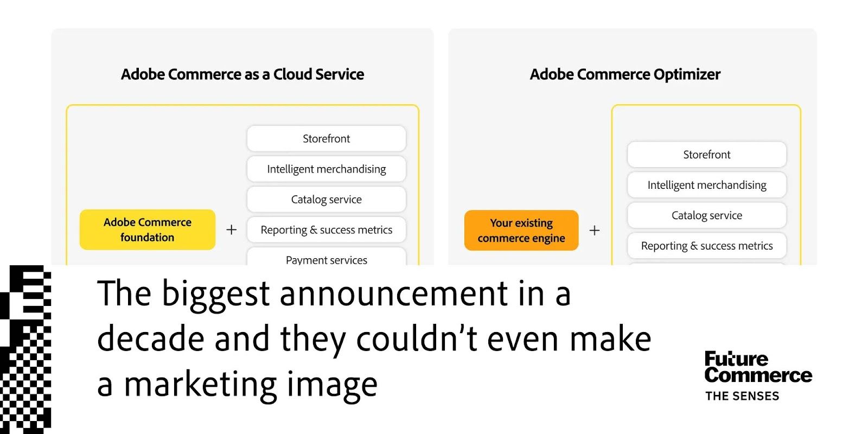This screenshot has width=868, height=434.
Task: Select the orange Your existing commerce engine box
Action: (521, 230)
